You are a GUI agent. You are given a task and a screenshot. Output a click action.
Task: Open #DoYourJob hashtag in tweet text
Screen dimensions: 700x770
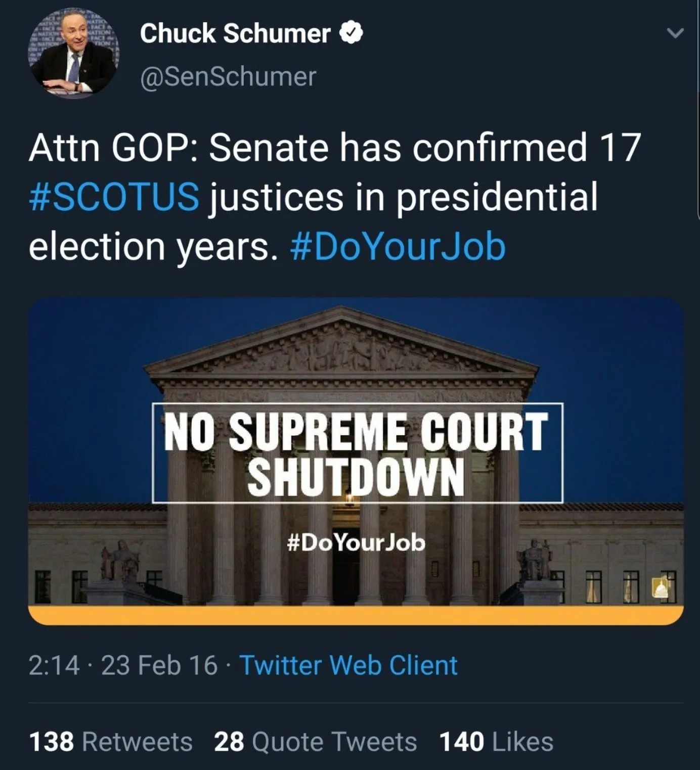point(398,247)
